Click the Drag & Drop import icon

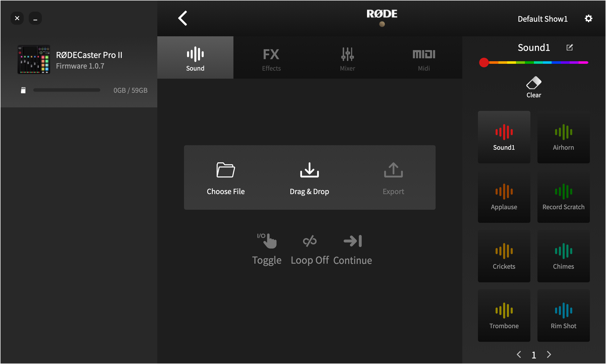310,170
